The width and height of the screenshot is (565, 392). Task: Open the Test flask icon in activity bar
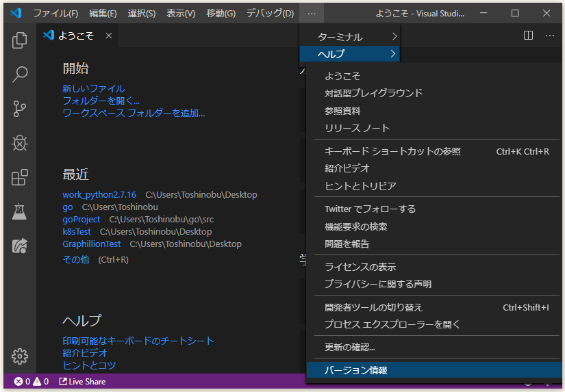tap(19, 211)
